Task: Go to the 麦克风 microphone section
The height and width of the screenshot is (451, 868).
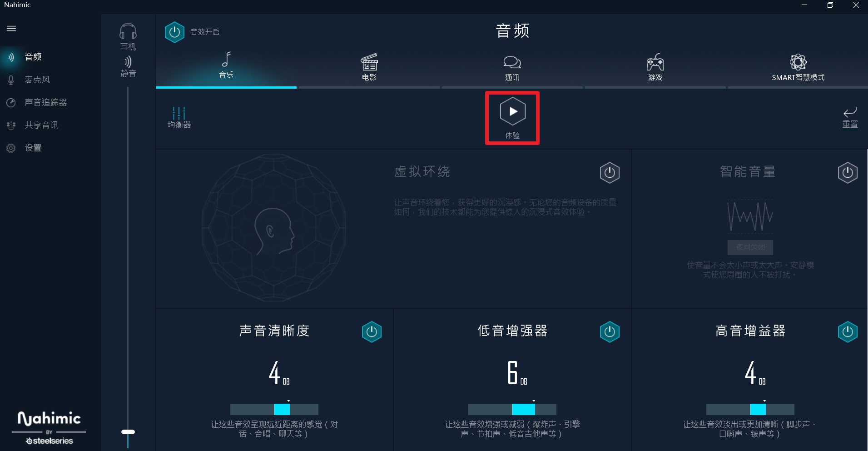Action: pyautogui.click(x=37, y=80)
